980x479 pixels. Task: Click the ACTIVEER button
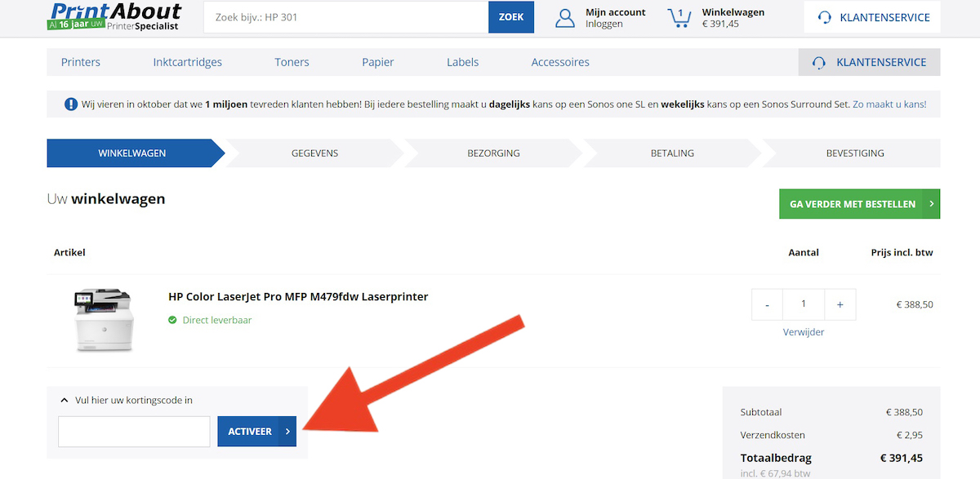tap(256, 432)
